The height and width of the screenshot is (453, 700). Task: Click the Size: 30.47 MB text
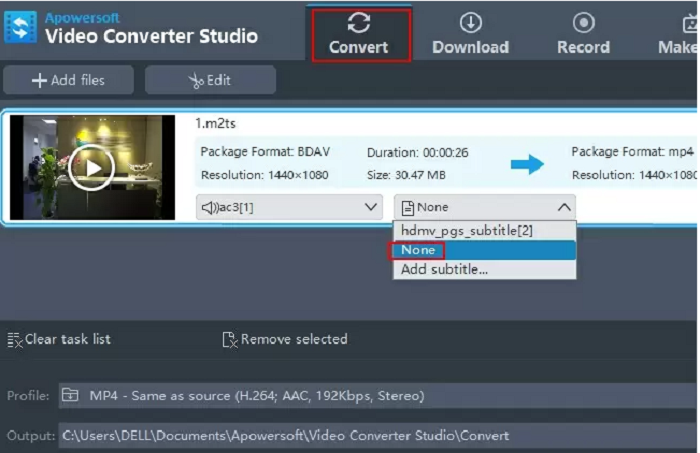point(406,175)
